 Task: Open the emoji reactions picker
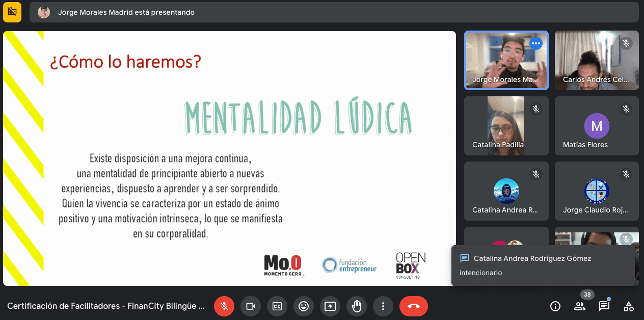click(x=304, y=306)
